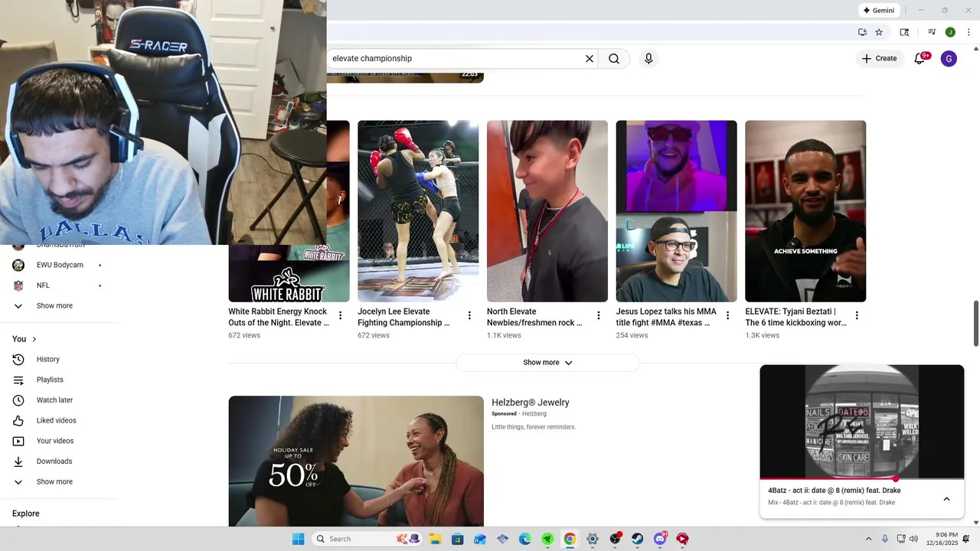Open the Helzberg Jewelry sponsored link
The height and width of the screenshot is (551, 980).
[531, 403]
